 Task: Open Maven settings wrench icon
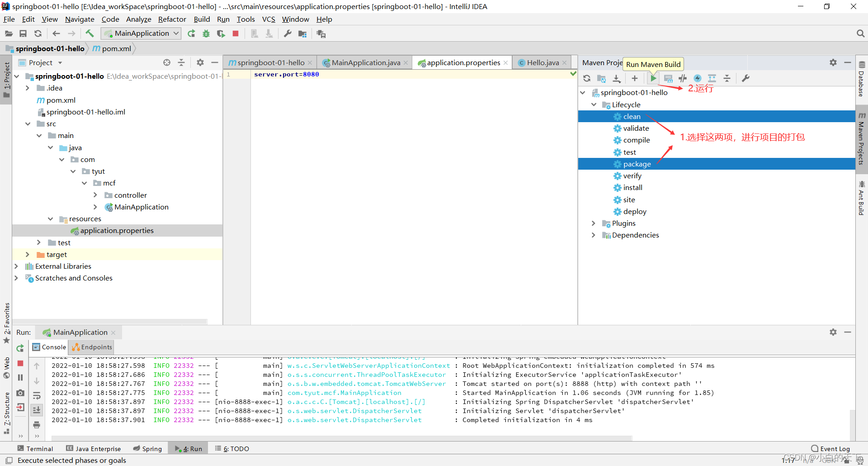(745, 78)
